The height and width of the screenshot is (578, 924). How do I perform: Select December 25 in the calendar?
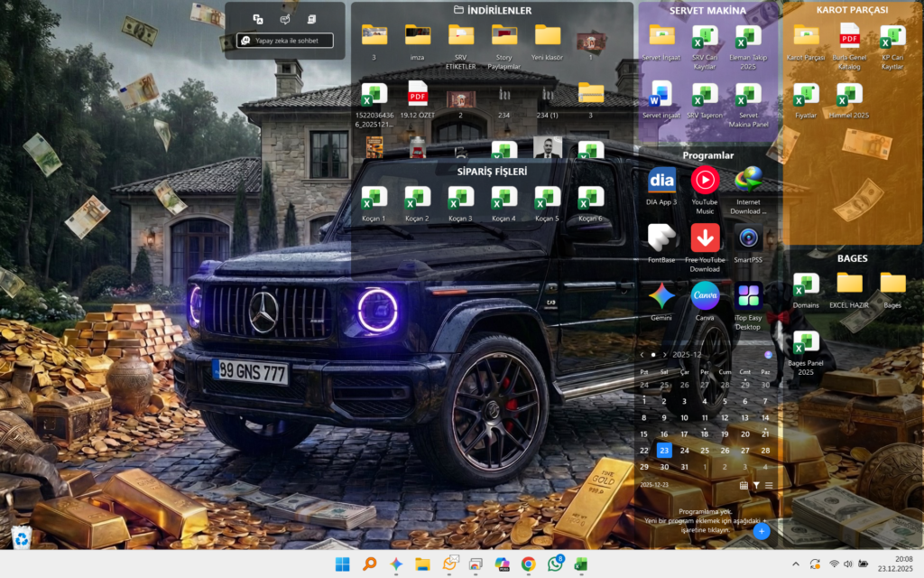tap(705, 450)
